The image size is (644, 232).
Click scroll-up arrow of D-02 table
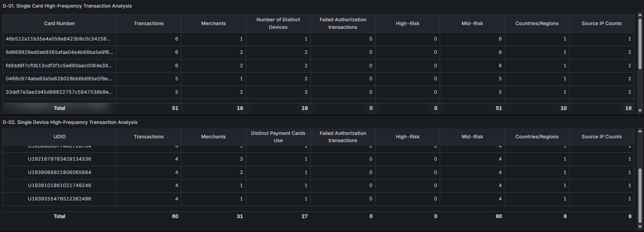pos(640,131)
